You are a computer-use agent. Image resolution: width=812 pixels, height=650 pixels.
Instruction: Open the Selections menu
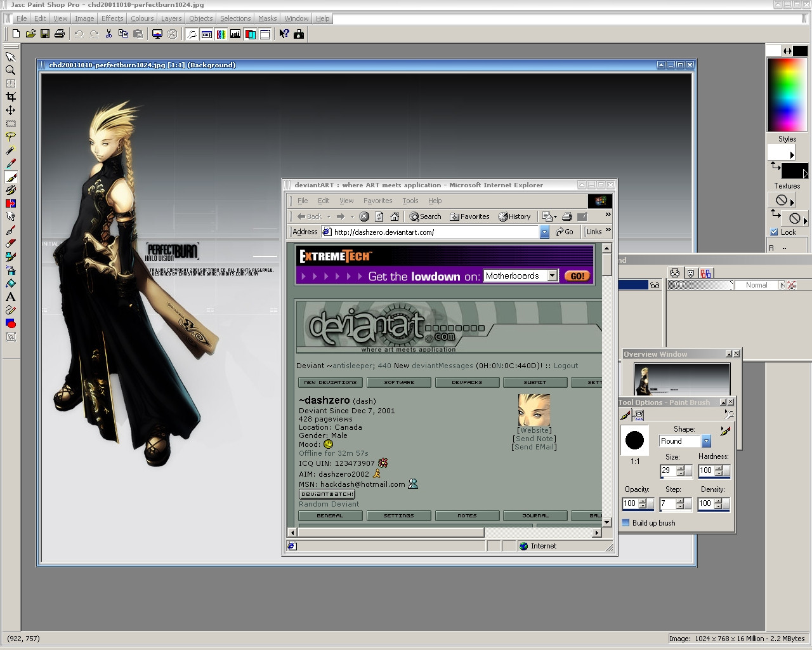point(235,18)
